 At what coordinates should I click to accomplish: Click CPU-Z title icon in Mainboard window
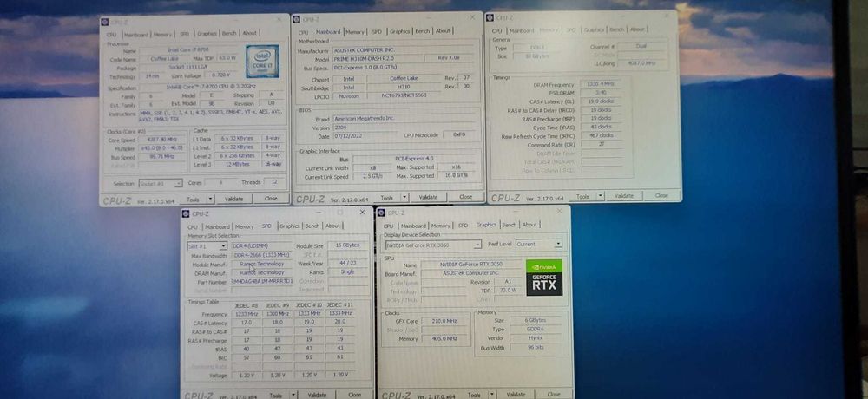point(296,19)
